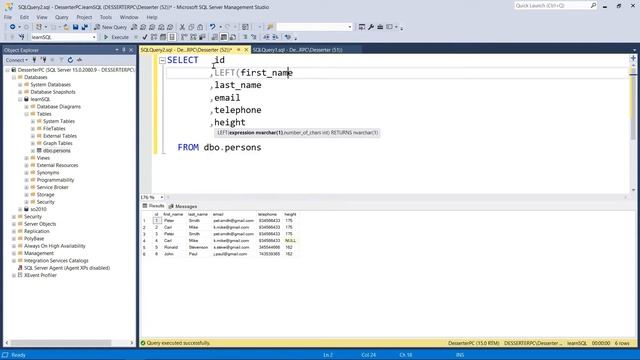Switch to the Messages results tab
The image size is (640, 360).
[182, 207]
